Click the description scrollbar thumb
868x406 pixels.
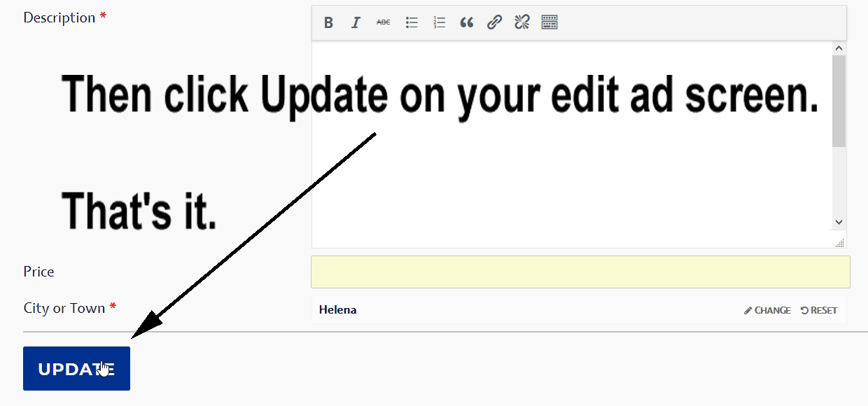[x=839, y=101]
